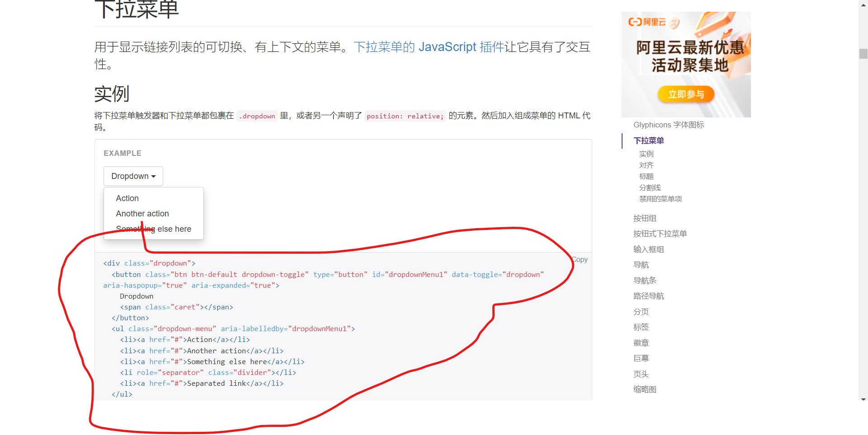The width and height of the screenshot is (868, 435).
Task: Go to '路径导航' section in sidebar
Action: coord(648,296)
